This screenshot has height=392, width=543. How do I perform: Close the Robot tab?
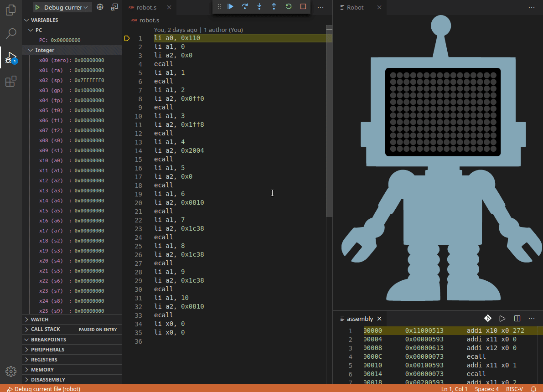coord(379,7)
